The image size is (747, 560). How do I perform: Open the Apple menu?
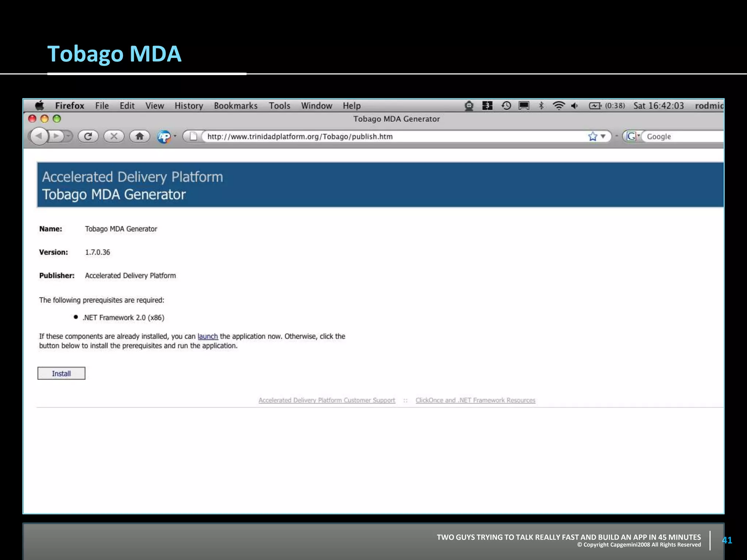[x=39, y=106]
